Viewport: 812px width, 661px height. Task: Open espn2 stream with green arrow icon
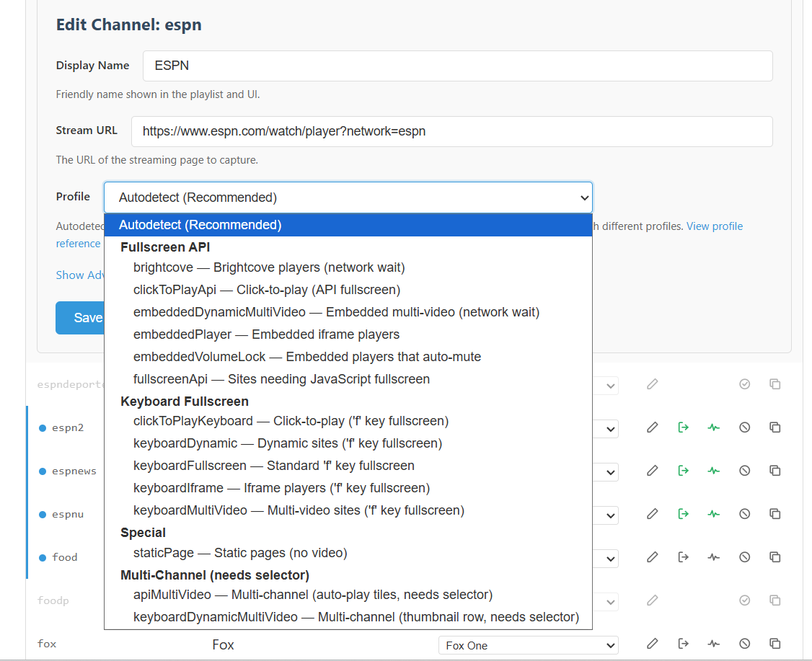coord(683,427)
